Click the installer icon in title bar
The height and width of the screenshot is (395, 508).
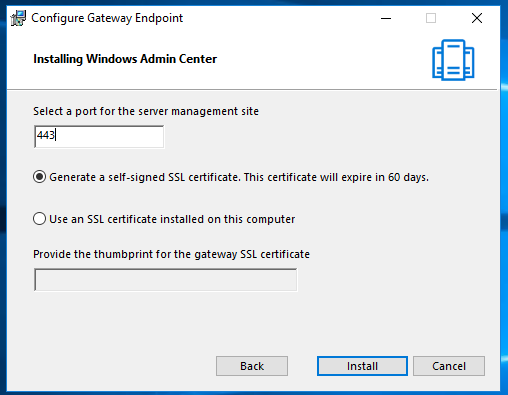coord(18,18)
